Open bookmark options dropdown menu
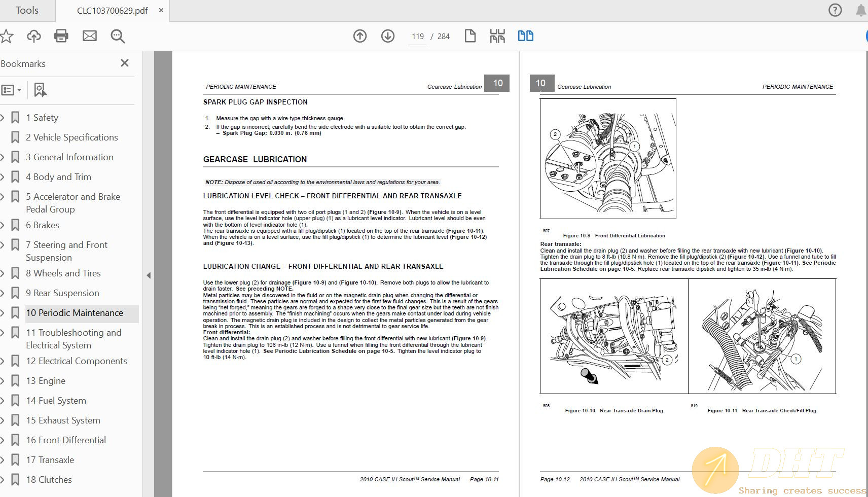Viewport: 868px width, 497px height. [x=11, y=90]
